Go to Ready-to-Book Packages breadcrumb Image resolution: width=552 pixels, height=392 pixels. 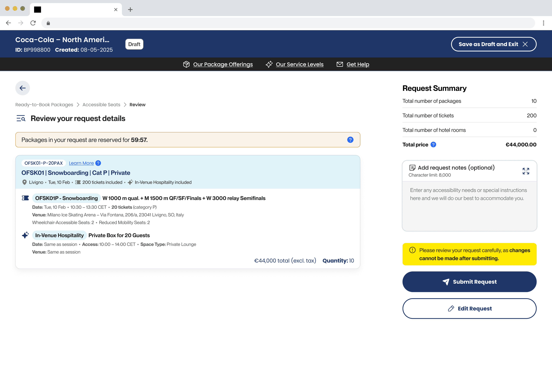(x=44, y=105)
